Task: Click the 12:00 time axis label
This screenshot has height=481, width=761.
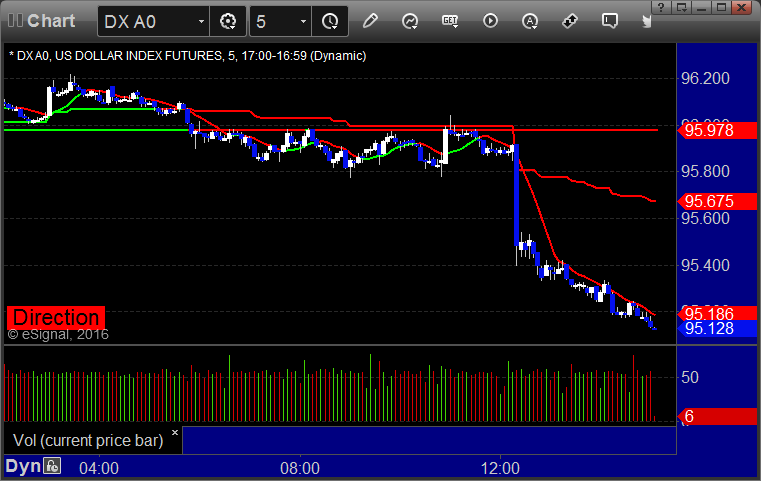Action: click(x=500, y=468)
